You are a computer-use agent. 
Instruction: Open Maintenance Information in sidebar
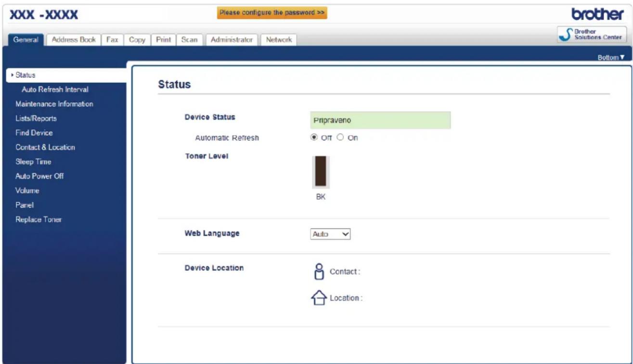point(54,104)
